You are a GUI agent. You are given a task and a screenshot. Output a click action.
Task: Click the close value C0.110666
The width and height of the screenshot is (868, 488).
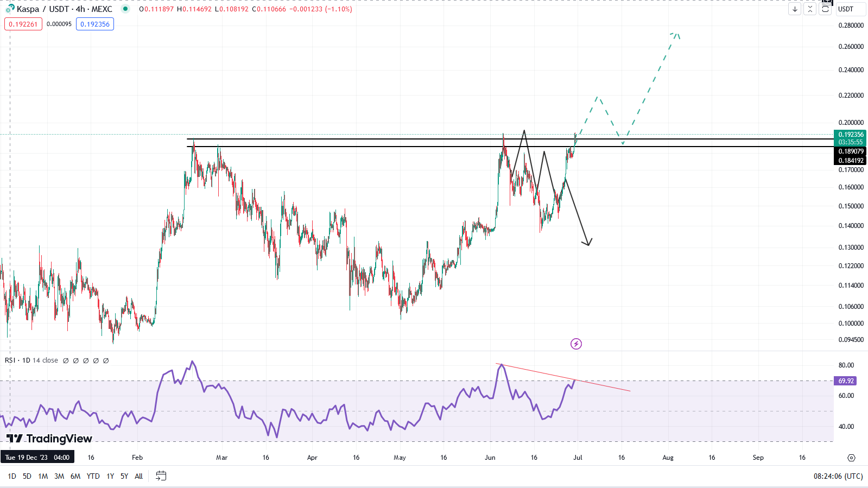coord(269,9)
